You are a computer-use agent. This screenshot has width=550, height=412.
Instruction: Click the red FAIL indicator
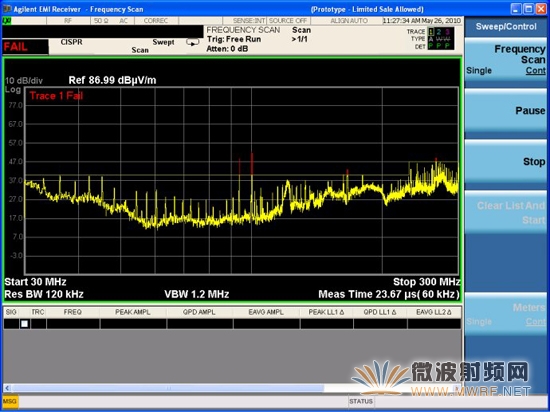tap(25, 47)
